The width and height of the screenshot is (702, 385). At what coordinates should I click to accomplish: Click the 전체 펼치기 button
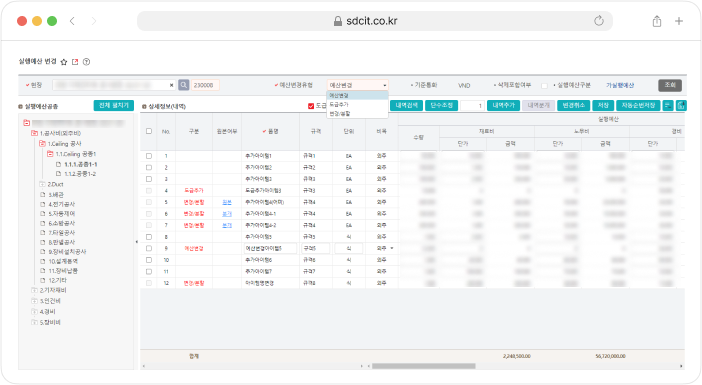(x=114, y=105)
